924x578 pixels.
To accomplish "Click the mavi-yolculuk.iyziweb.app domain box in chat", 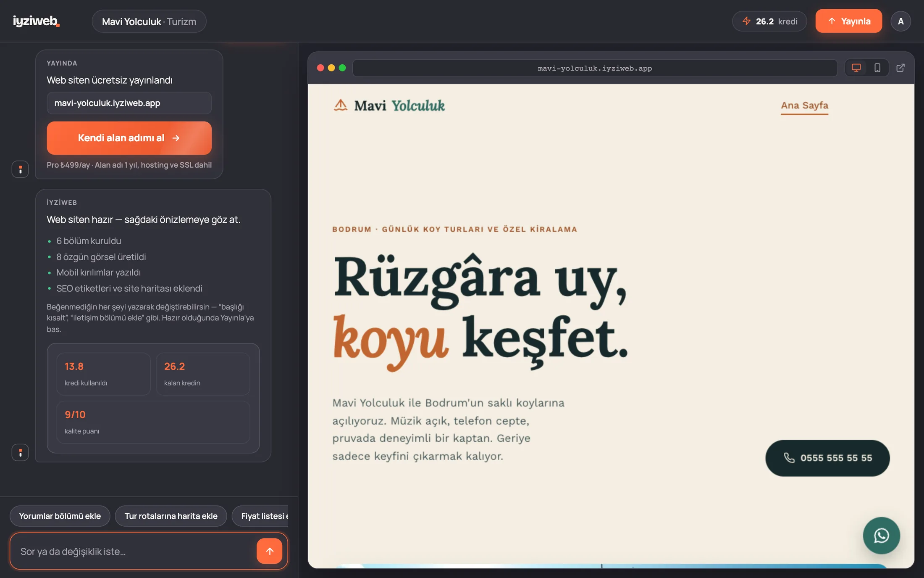I will pyautogui.click(x=129, y=103).
